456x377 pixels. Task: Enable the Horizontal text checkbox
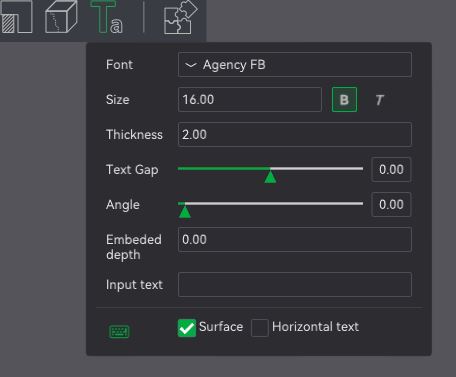click(x=260, y=328)
